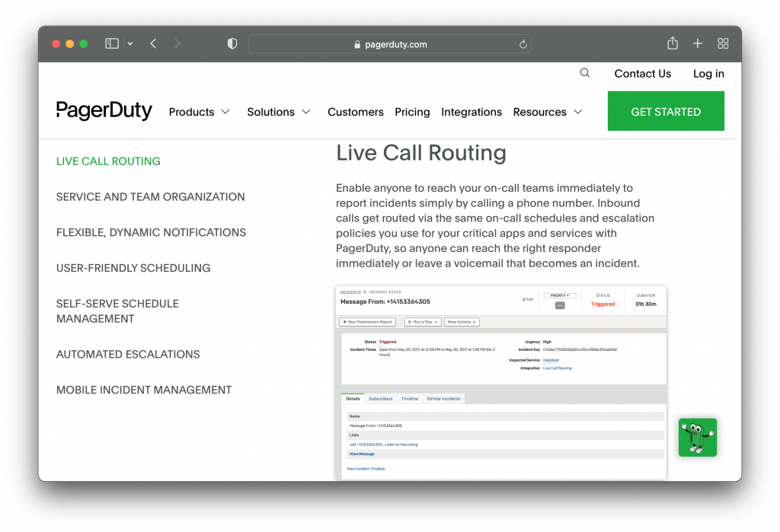Screen dimensions: 780x532
Task: Open the green chatbot mascot widget
Action: 698,438
